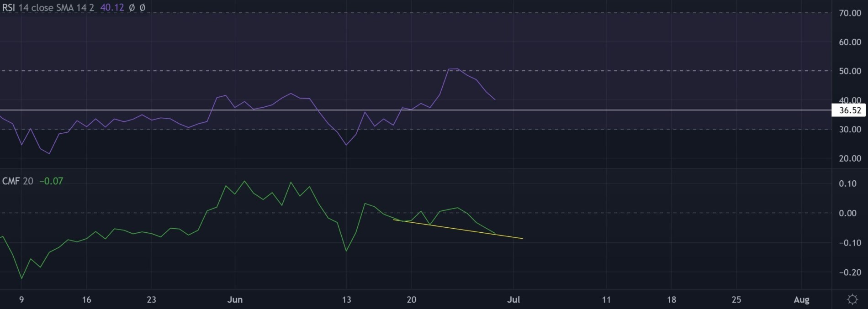Click the 13 date marker on time axis
The height and width of the screenshot is (309, 868).
(346, 300)
